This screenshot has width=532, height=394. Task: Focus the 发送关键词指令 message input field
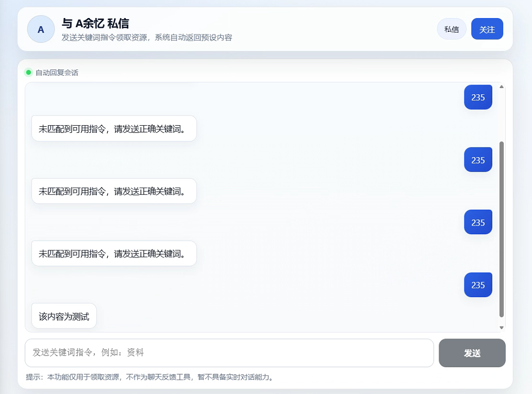229,353
